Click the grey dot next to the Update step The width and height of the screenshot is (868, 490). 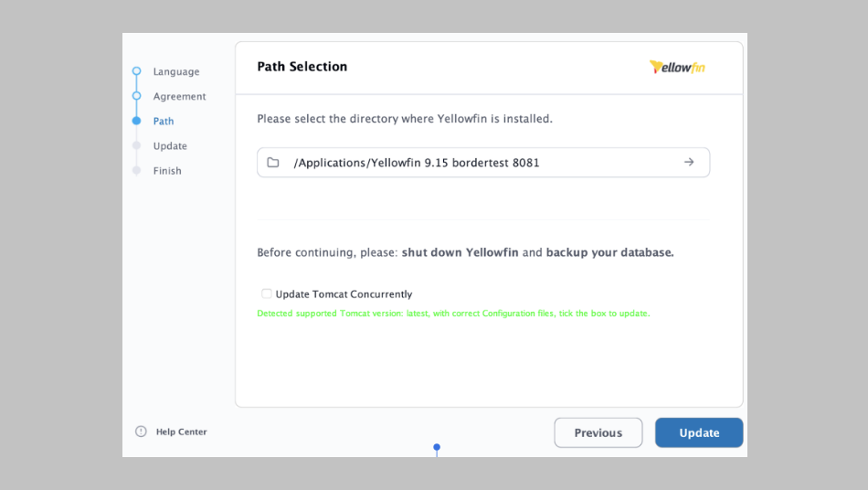[136, 145]
